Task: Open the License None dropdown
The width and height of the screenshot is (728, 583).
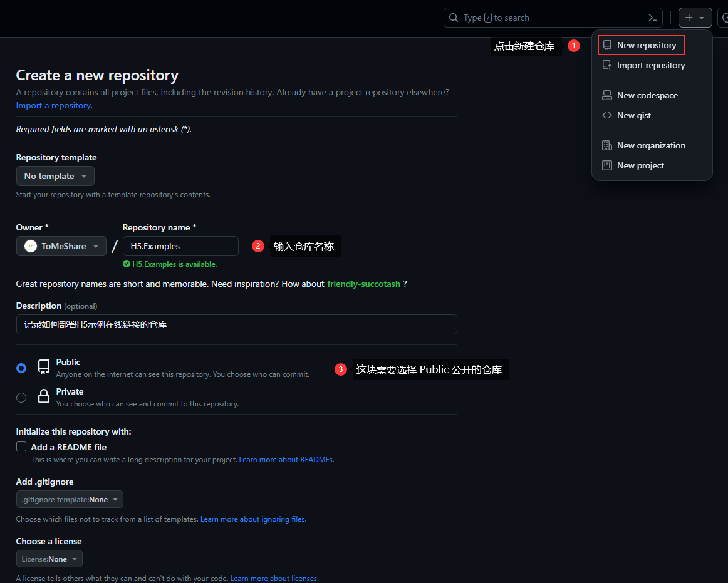Action: (49, 559)
